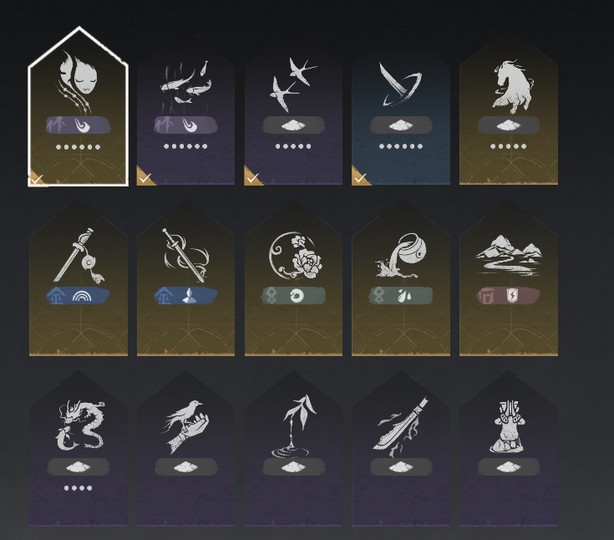Toggle checkmark on the koi fish card
This screenshot has width=614, height=540.
[144, 177]
